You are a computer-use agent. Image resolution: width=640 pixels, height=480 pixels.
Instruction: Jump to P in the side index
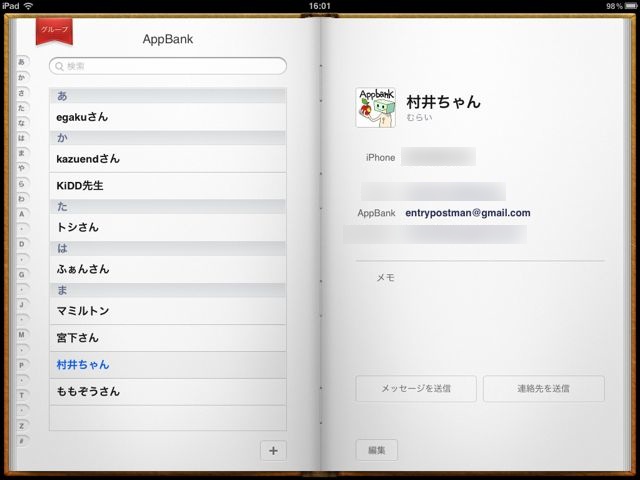coord(22,365)
